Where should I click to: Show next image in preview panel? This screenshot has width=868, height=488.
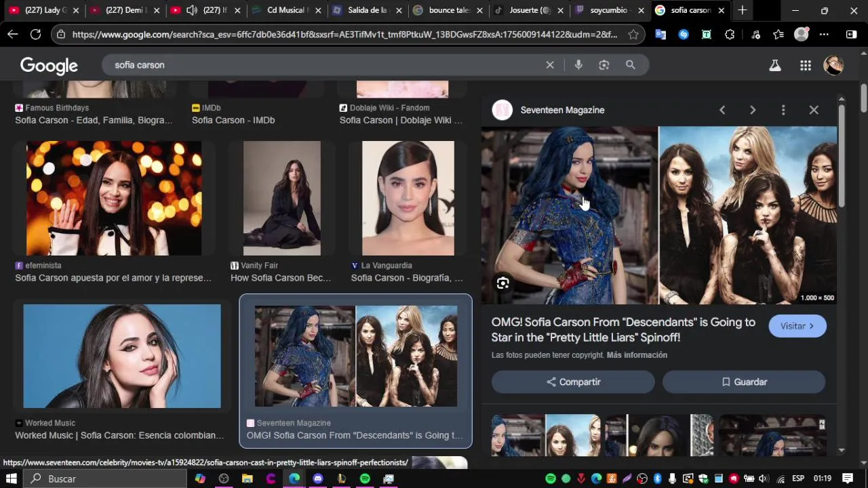point(753,110)
